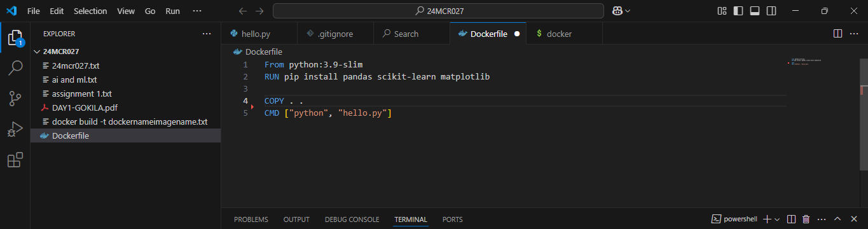The width and height of the screenshot is (868, 229).
Task: Open the OUTPUT panel tab
Action: click(x=296, y=219)
